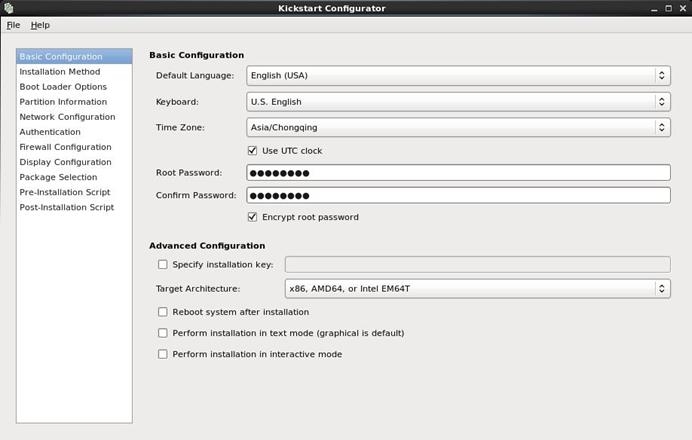The image size is (692, 440).
Task: Select Basic Configuration in sidebar
Action: click(x=74, y=56)
